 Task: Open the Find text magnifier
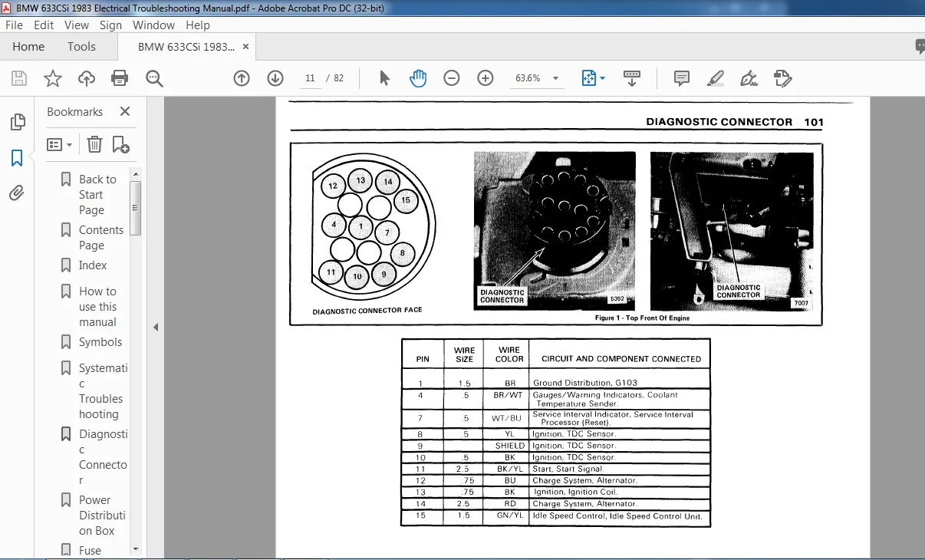tap(154, 78)
